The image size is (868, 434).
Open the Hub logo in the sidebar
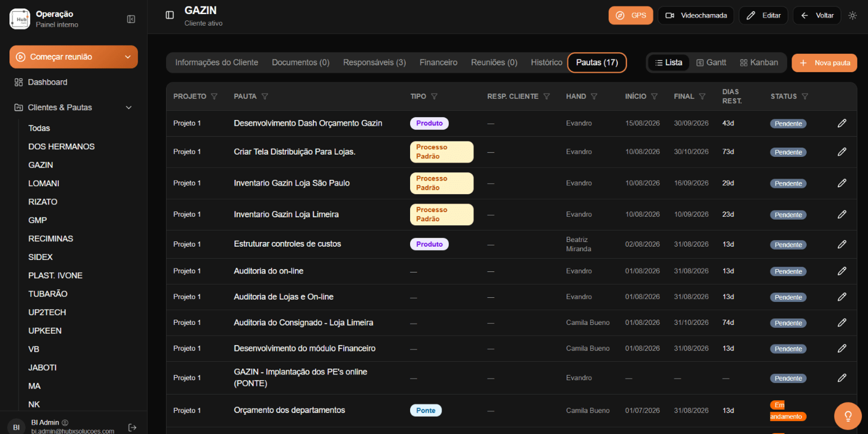click(x=20, y=19)
